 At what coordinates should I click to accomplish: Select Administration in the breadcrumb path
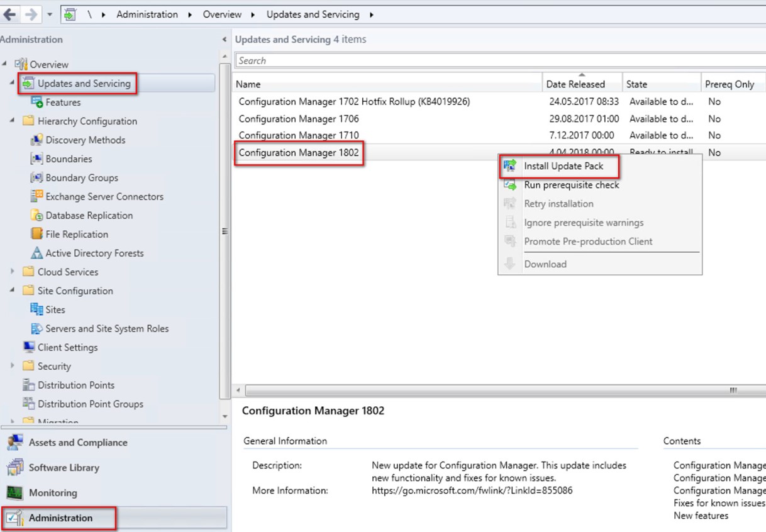click(x=147, y=14)
